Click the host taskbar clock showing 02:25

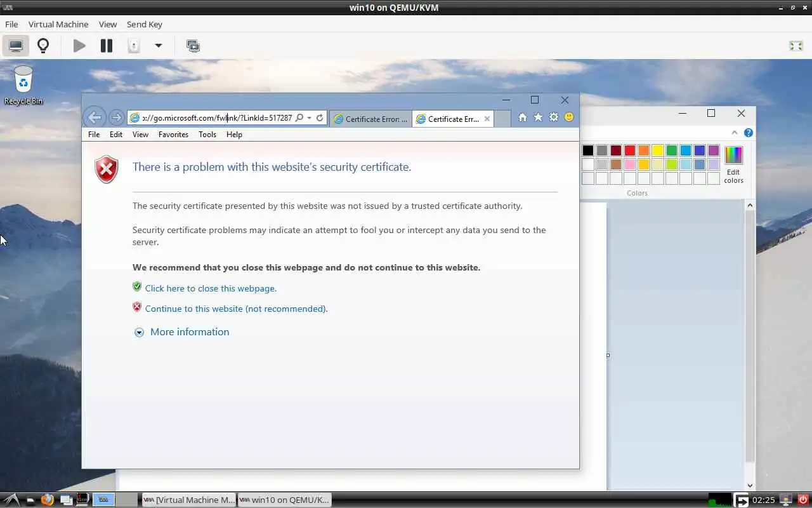[763, 500]
